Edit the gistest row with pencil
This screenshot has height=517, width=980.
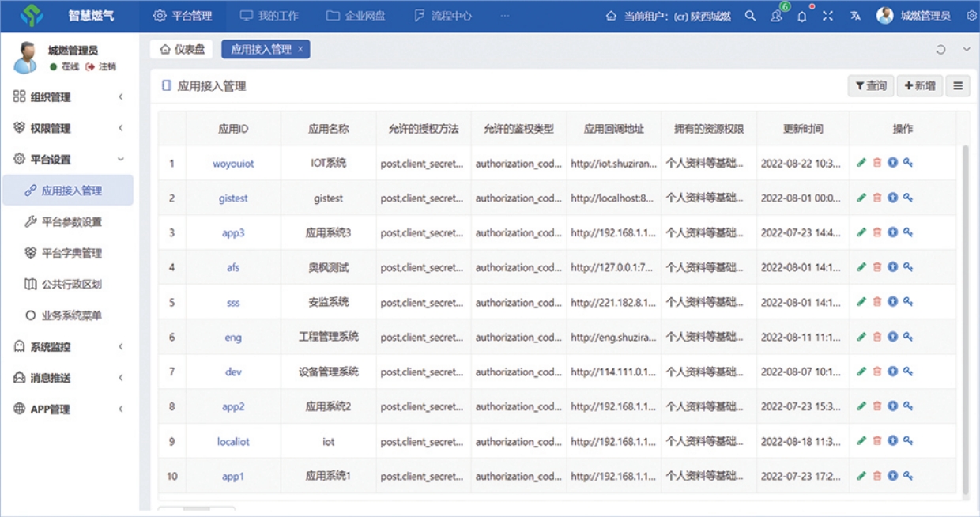point(861,198)
